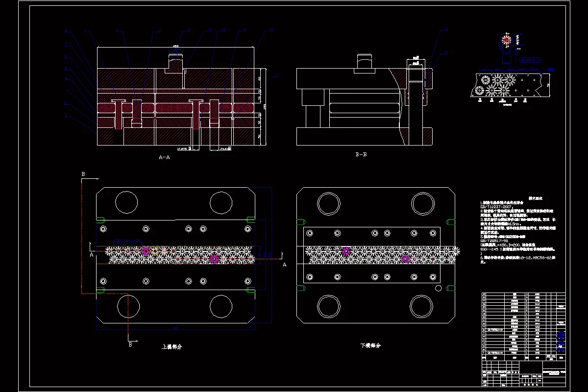The image size is (588, 392).
Task: Select the die shank atop the A-A view
Action: tap(175, 65)
